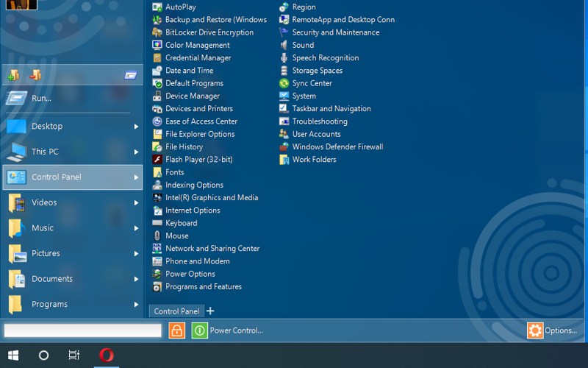Image resolution: width=588 pixels, height=368 pixels.
Task: Click the User Accounts icon
Action: point(284,134)
